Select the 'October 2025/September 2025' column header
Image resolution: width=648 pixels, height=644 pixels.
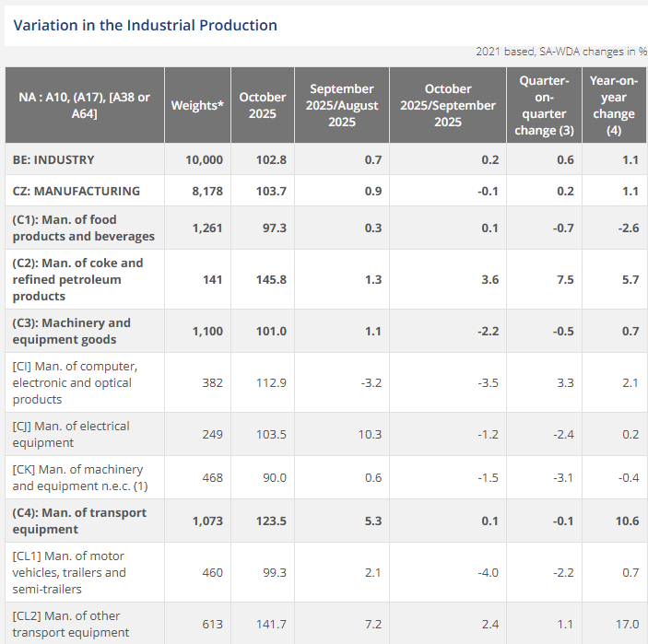(447, 105)
